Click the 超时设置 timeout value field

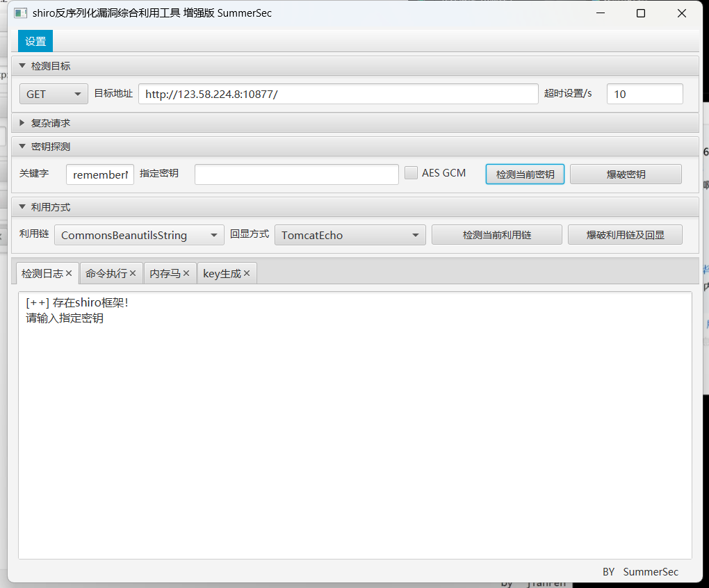pyautogui.click(x=644, y=93)
